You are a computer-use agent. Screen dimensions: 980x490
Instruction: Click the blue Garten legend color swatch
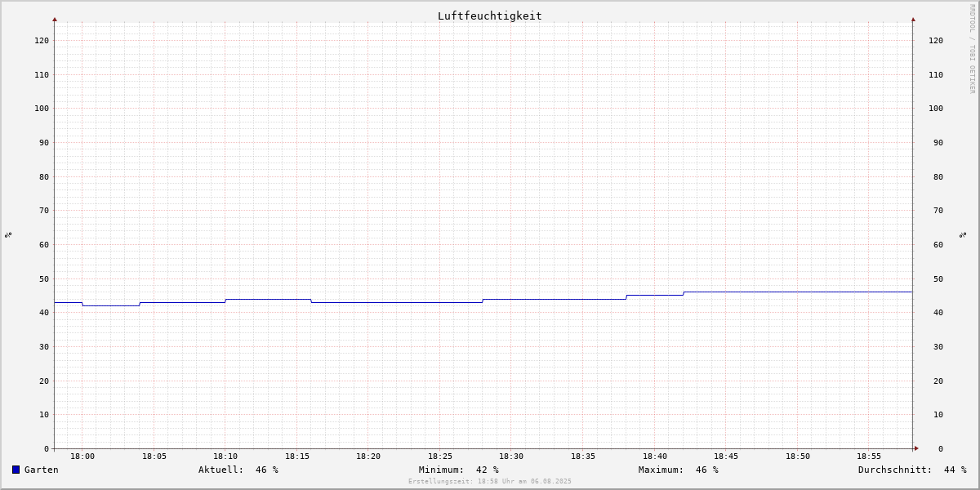point(16,470)
